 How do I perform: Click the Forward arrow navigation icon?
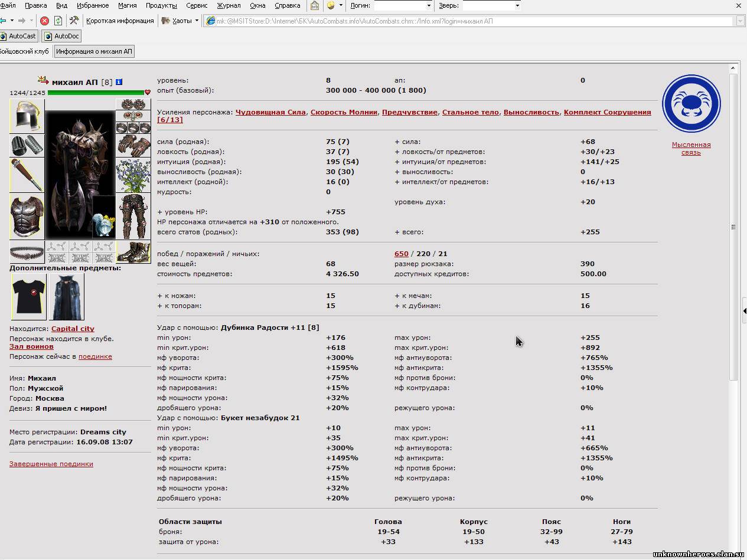click(22, 21)
